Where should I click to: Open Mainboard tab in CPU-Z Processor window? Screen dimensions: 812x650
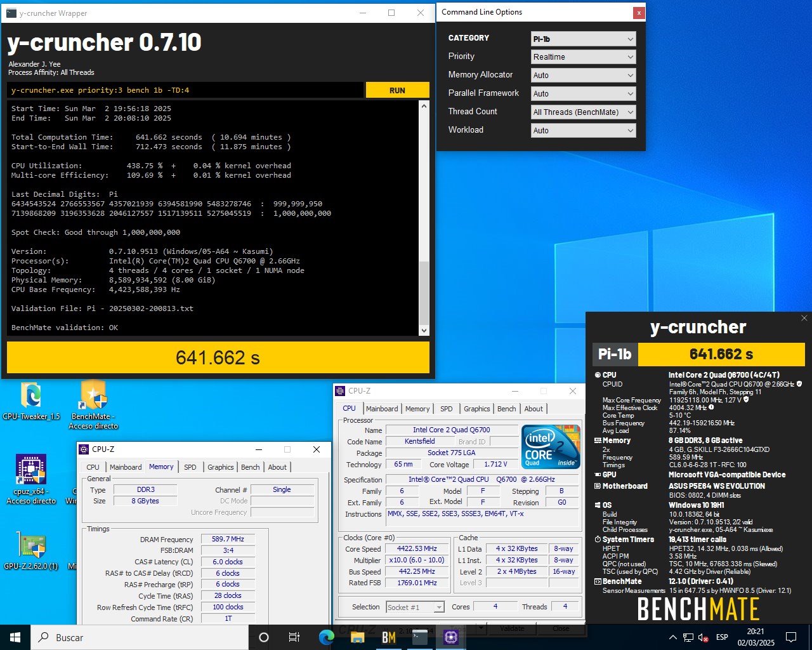click(382, 409)
